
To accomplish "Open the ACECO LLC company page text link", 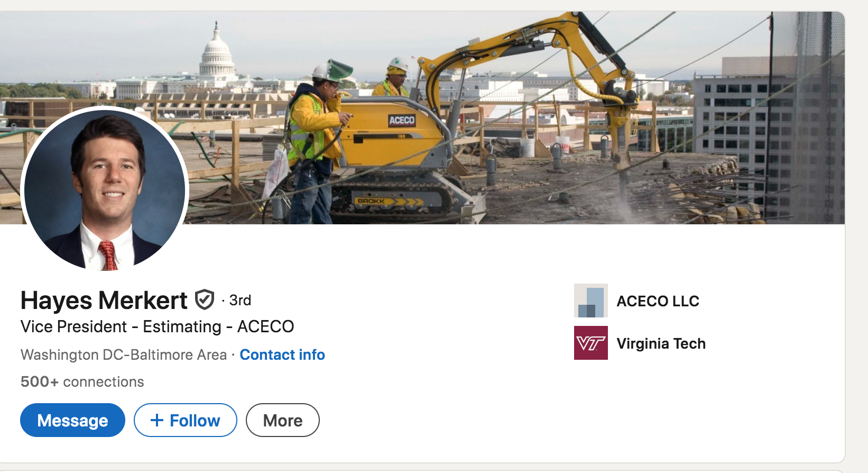I will tap(658, 301).
